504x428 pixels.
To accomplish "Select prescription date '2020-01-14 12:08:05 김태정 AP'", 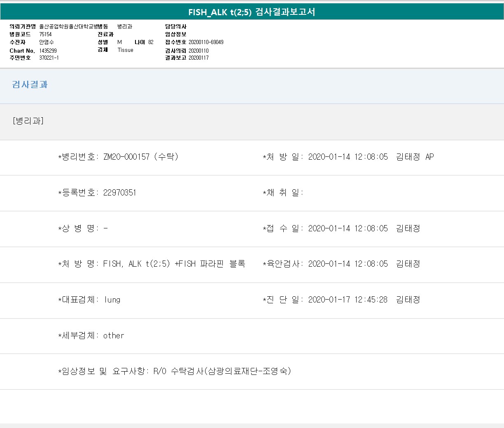I will [x=371, y=157].
